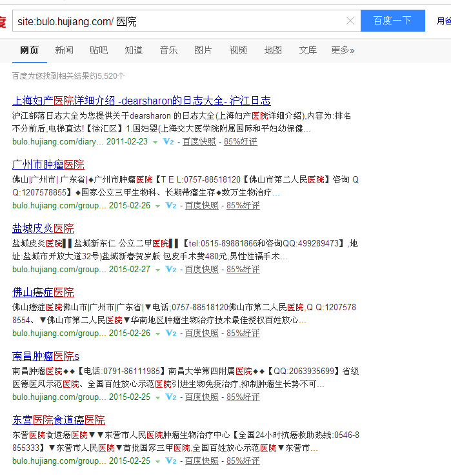Click green URL dated 2015-02-27
Screen dimensions: 451x476
click(59, 269)
